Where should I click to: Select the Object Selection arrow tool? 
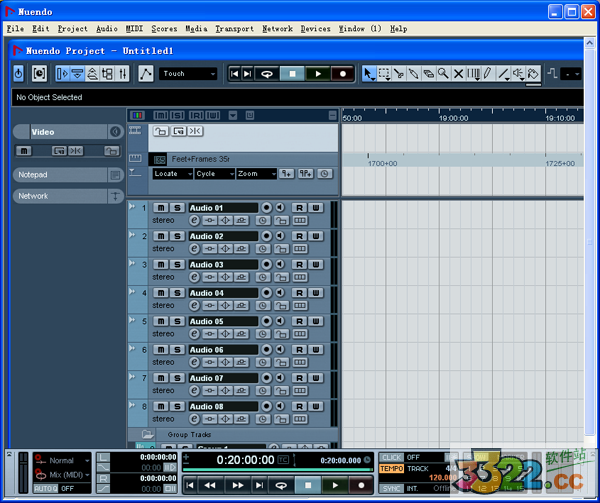(368, 73)
